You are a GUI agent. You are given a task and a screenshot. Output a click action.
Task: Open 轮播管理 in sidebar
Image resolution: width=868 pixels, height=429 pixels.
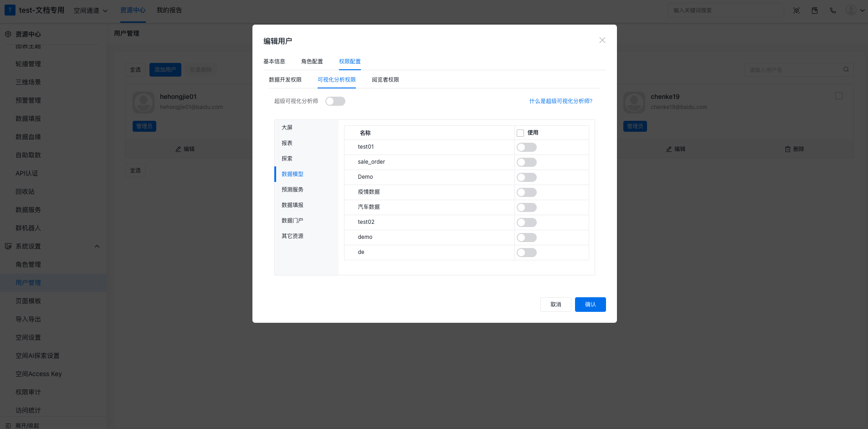pos(53,64)
